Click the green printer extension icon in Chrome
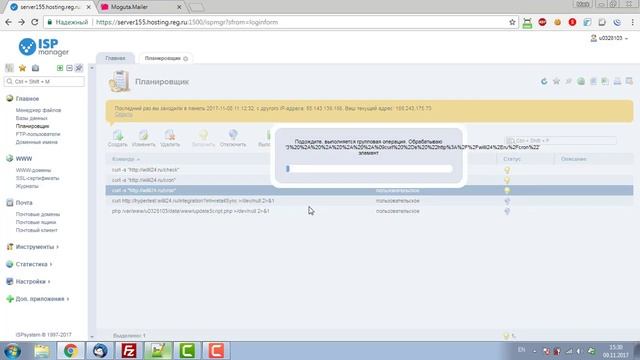This screenshot has height=360, width=640. click(x=527, y=23)
